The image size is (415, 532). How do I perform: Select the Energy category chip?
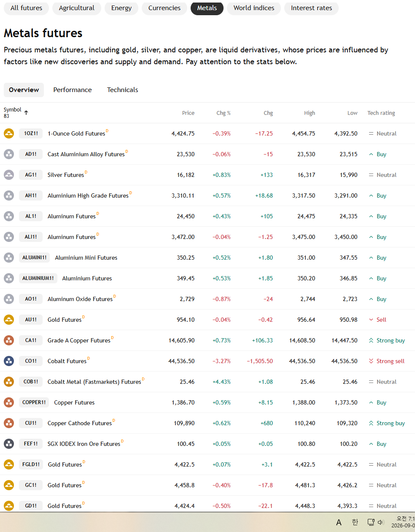click(121, 8)
